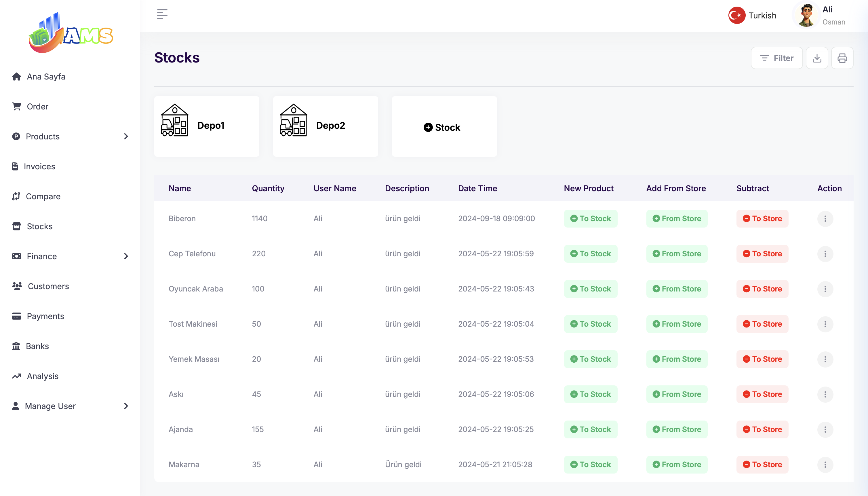Click Ali Osman profile avatar
Viewport: 868px width, 496px height.
pyautogui.click(x=806, y=15)
